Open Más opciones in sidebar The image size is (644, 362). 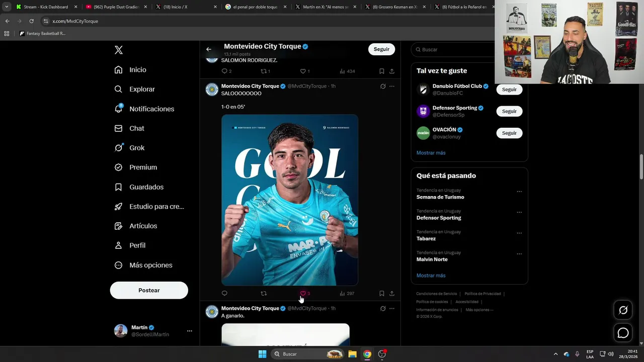tap(143, 265)
